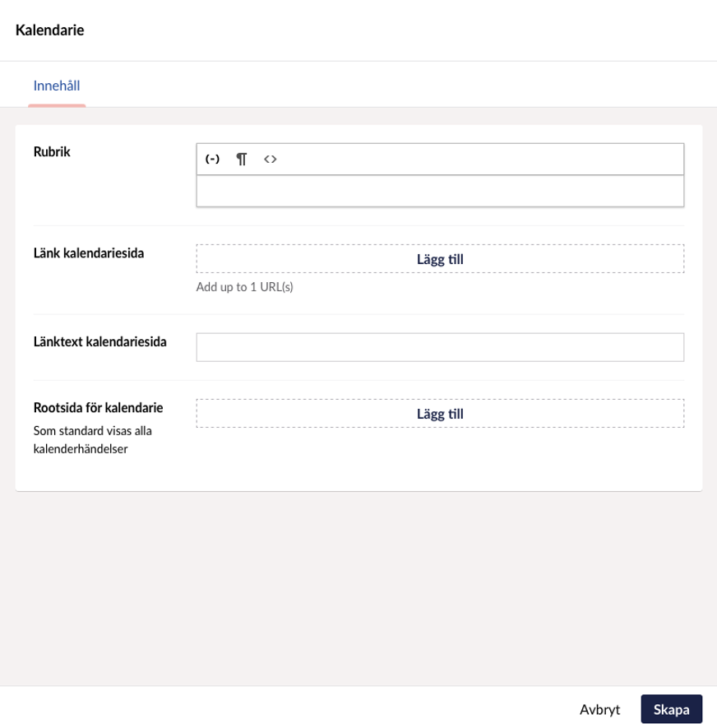This screenshot has height=728, width=717.
Task: Click the Som standard visas alla kalenderhändelser description
Action: click(x=92, y=439)
